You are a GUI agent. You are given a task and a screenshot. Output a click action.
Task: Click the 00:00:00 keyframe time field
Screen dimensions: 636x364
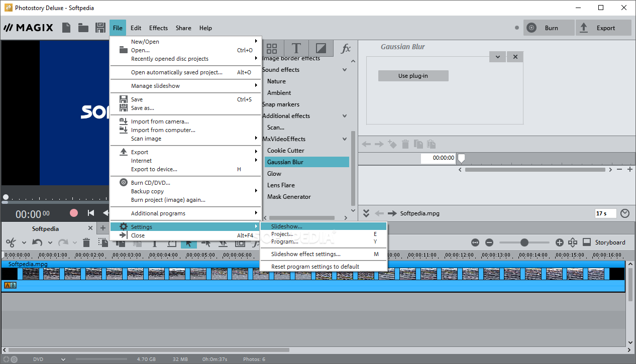(x=438, y=158)
